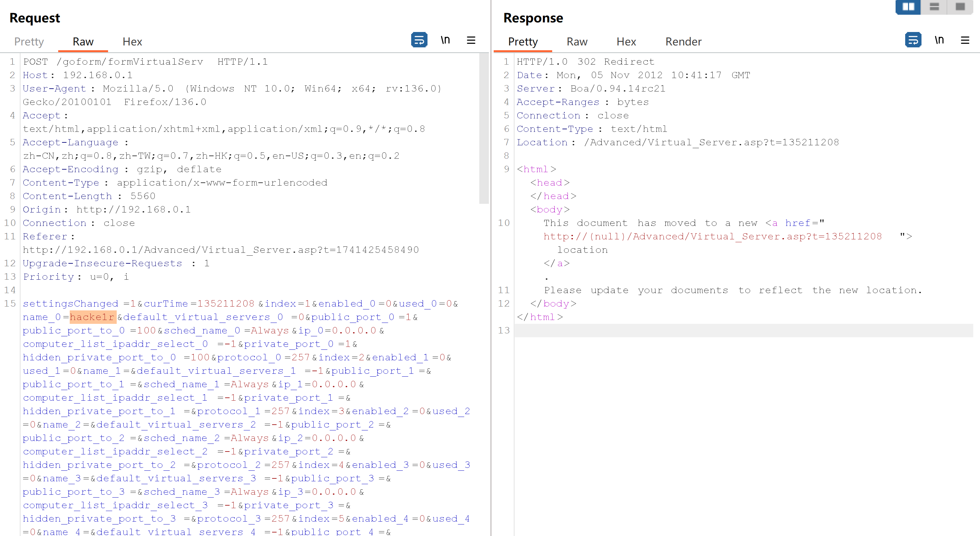Open Response panel hamburger options menu
The height and width of the screenshot is (536, 980).
(x=965, y=40)
